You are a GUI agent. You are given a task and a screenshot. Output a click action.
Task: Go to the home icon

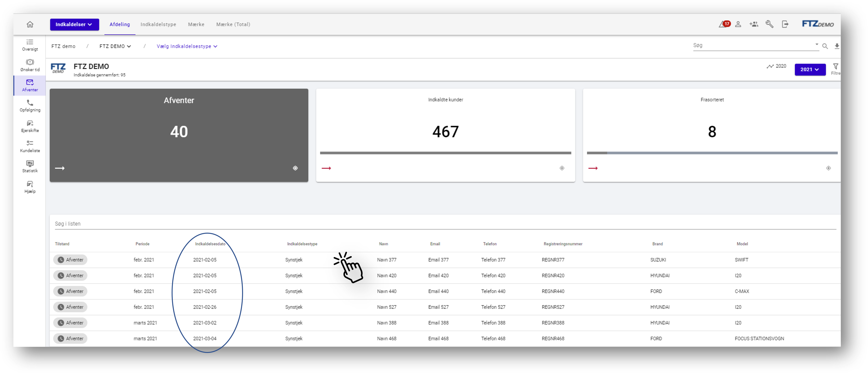point(30,24)
